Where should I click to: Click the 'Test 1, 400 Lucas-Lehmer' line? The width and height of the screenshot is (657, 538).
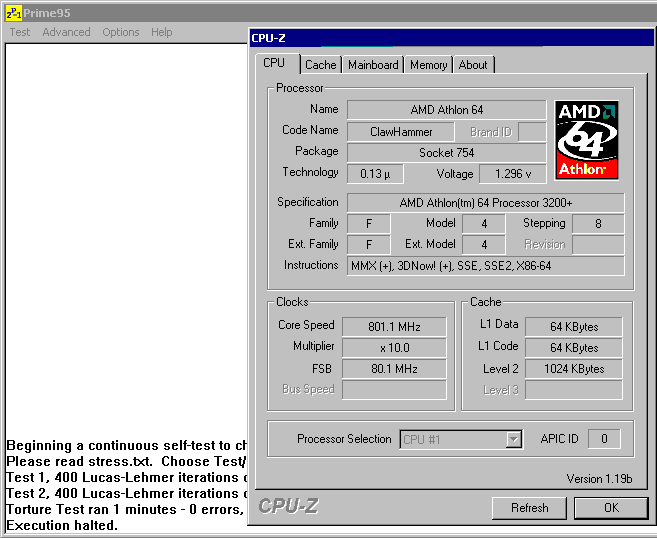127,478
